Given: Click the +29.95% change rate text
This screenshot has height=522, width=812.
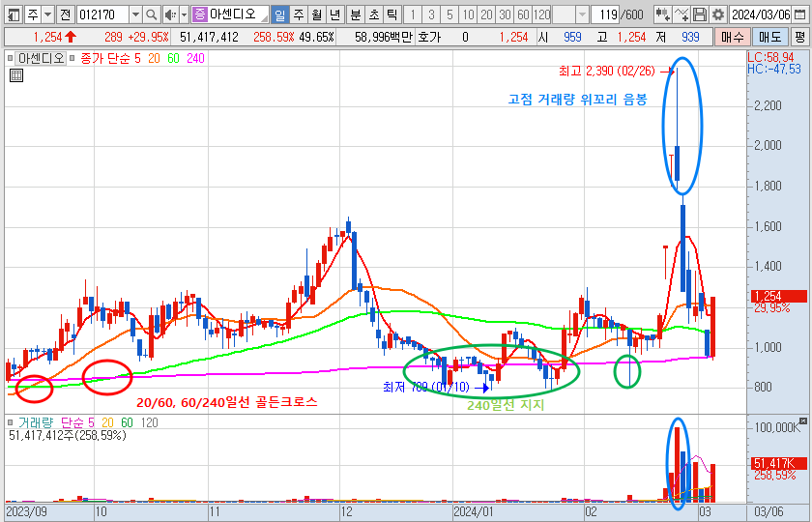Looking at the screenshot, I should (x=149, y=38).
